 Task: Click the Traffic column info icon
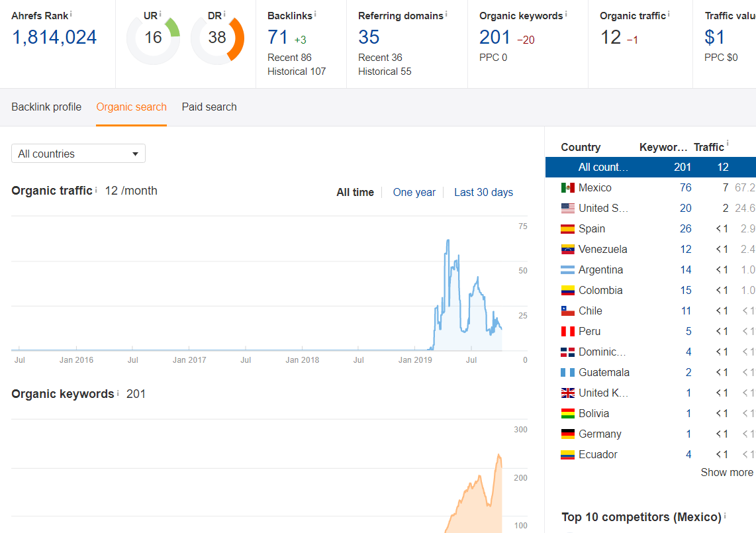[x=728, y=143]
